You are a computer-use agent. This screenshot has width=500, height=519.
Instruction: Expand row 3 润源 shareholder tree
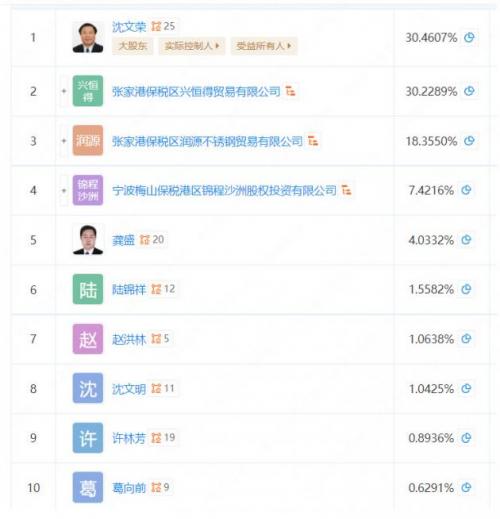64,141
